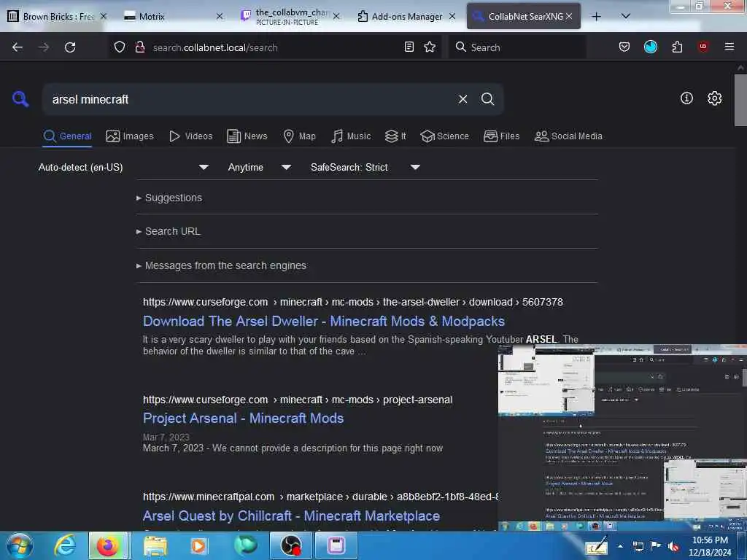Submit search with the magnifier button
Image resolution: width=747 pixels, height=560 pixels.
pyautogui.click(x=487, y=99)
